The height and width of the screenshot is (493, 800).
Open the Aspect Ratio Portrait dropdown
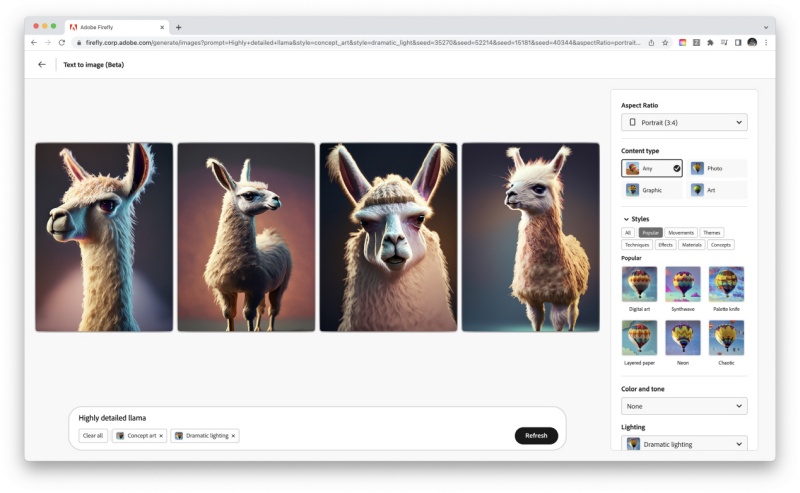tap(684, 122)
